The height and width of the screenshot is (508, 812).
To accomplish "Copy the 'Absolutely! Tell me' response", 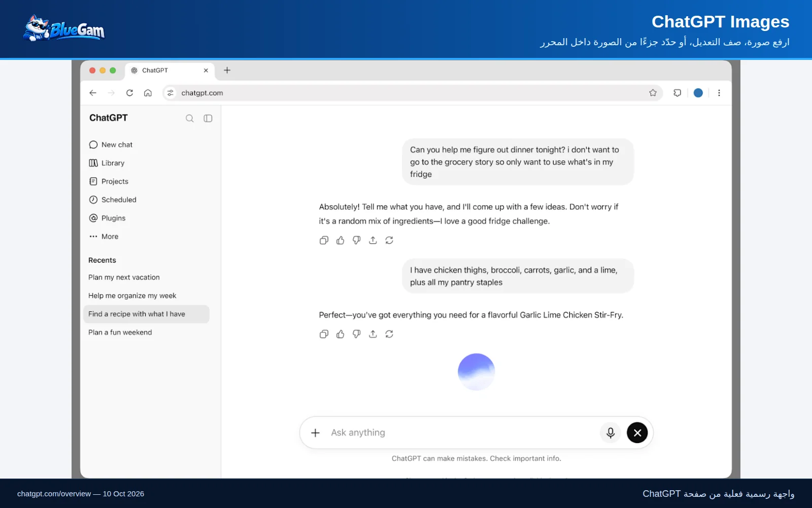I will (324, 240).
